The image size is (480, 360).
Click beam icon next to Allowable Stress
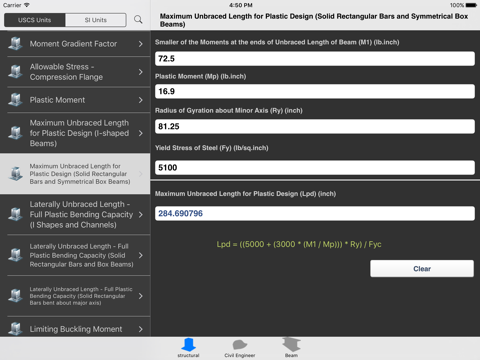click(15, 72)
